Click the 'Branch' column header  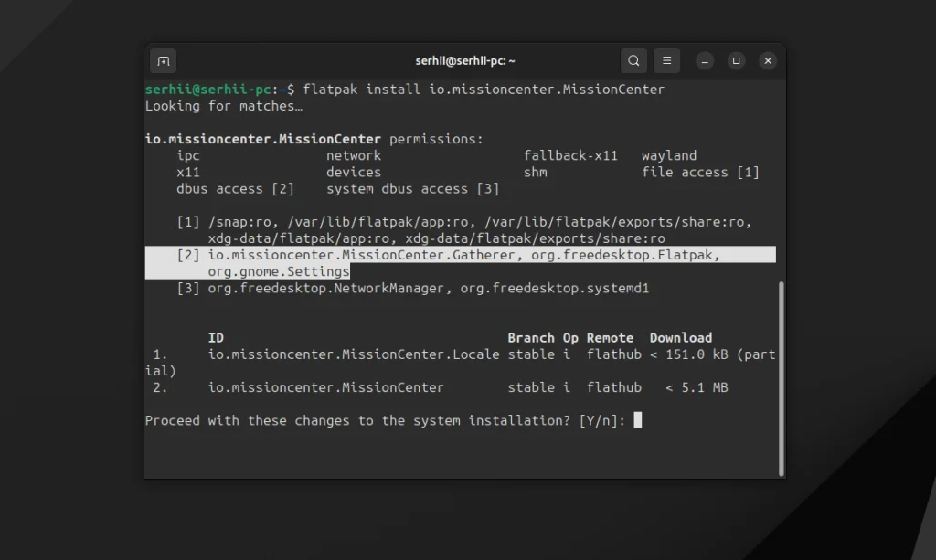click(x=531, y=338)
